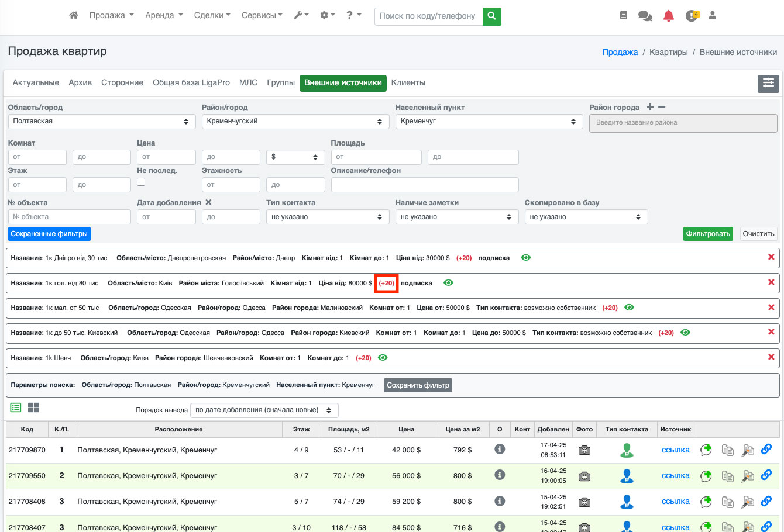Screen dimensions: 784x532
Task: Switch to the tile grid view icon
Action: [33, 407]
